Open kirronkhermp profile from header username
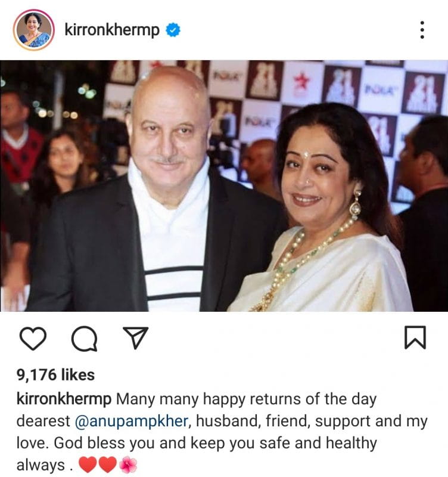This screenshot has height=477, width=448. click(112, 30)
